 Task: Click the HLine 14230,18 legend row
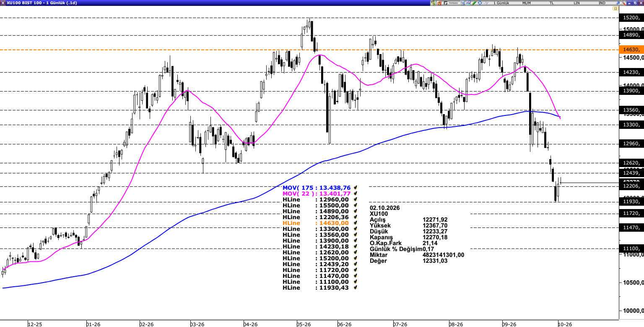(320, 246)
